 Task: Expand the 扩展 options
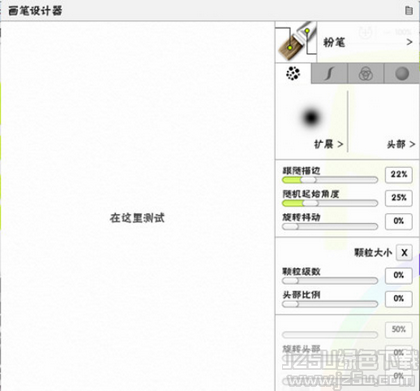328,144
